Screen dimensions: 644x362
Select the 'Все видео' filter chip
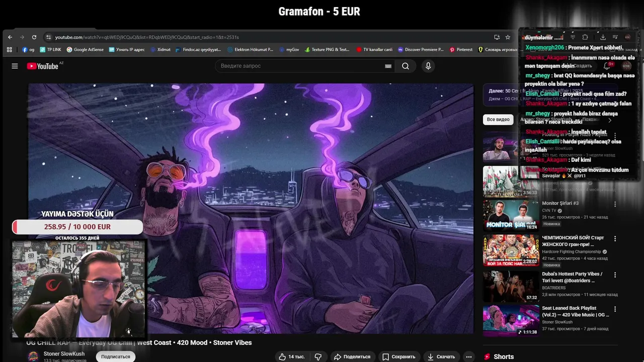coord(498,119)
